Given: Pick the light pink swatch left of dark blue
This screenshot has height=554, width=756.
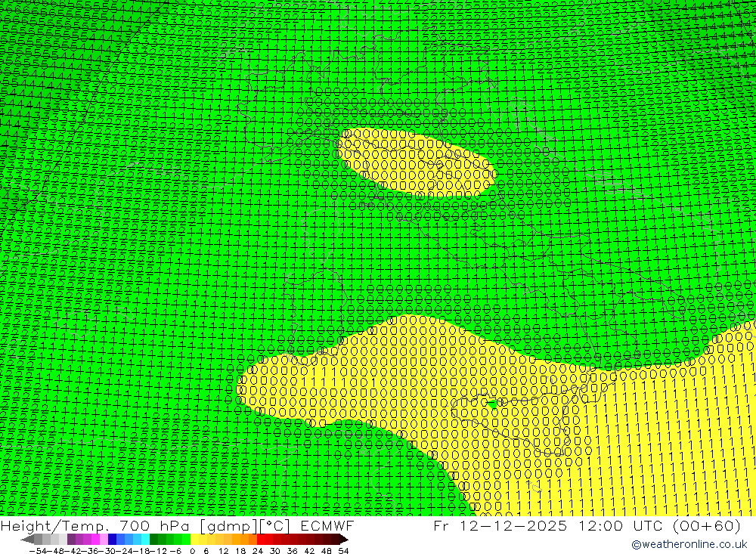Looking at the screenshot, I should tap(104, 539).
